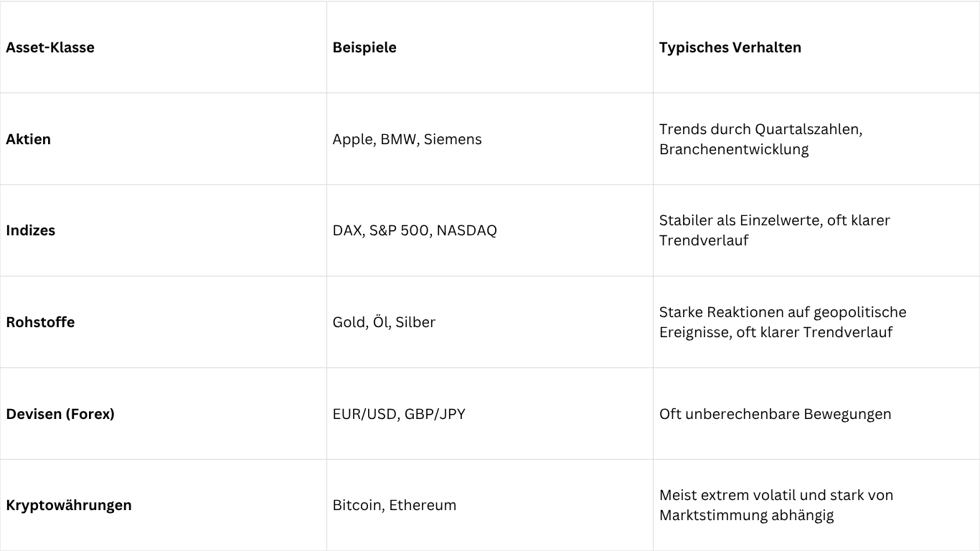Select the Rohstoffe row label

click(40, 322)
